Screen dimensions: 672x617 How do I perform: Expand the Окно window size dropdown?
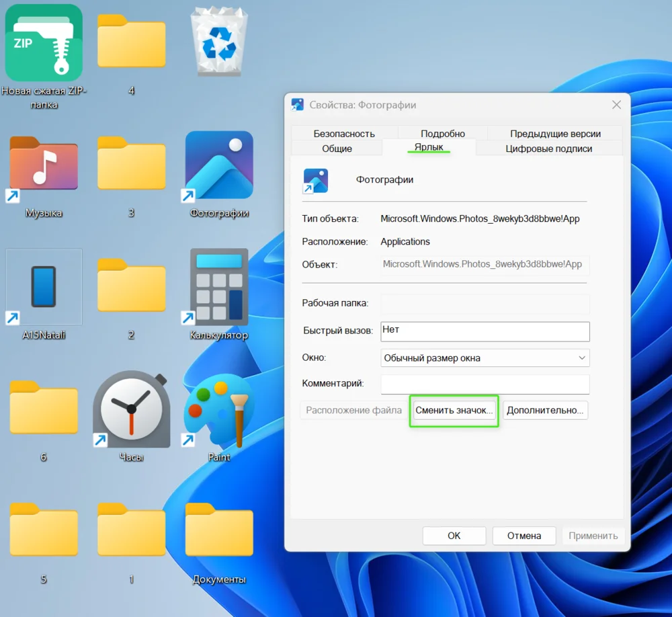pyautogui.click(x=485, y=358)
